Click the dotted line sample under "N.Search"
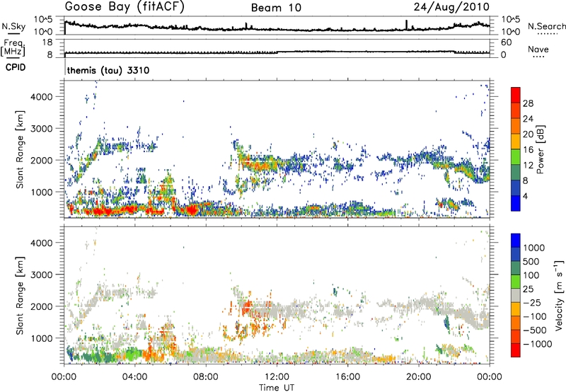Viewport: 566px width, 392px height. click(x=548, y=34)
